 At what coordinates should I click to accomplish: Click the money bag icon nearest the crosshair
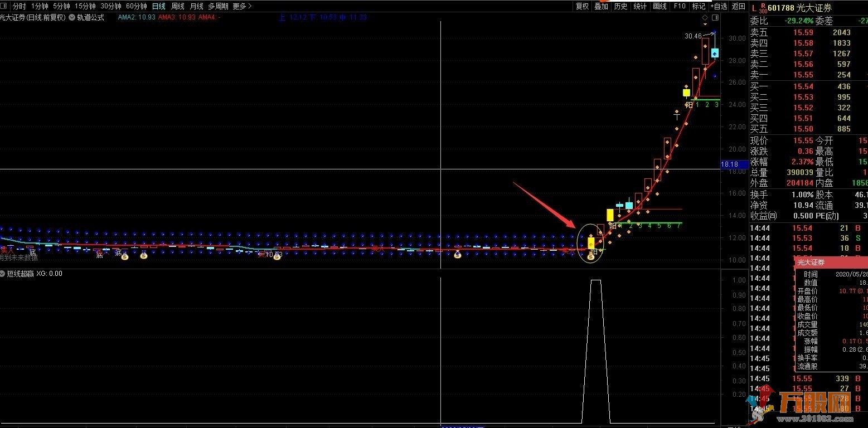[x=458, y=255]
